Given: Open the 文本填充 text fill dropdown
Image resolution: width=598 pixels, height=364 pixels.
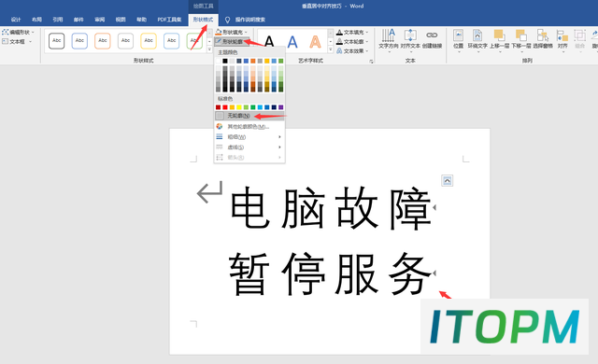Looking at the screenshot, I should (352, 33).
